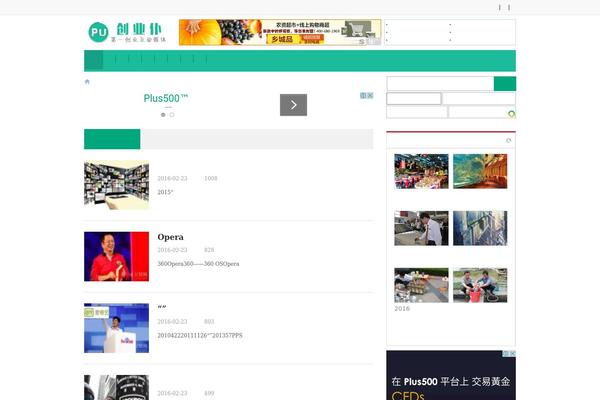Open the building article thumbnail at bottom
Viewport: 600px width, 400px height.
(117, 387)
